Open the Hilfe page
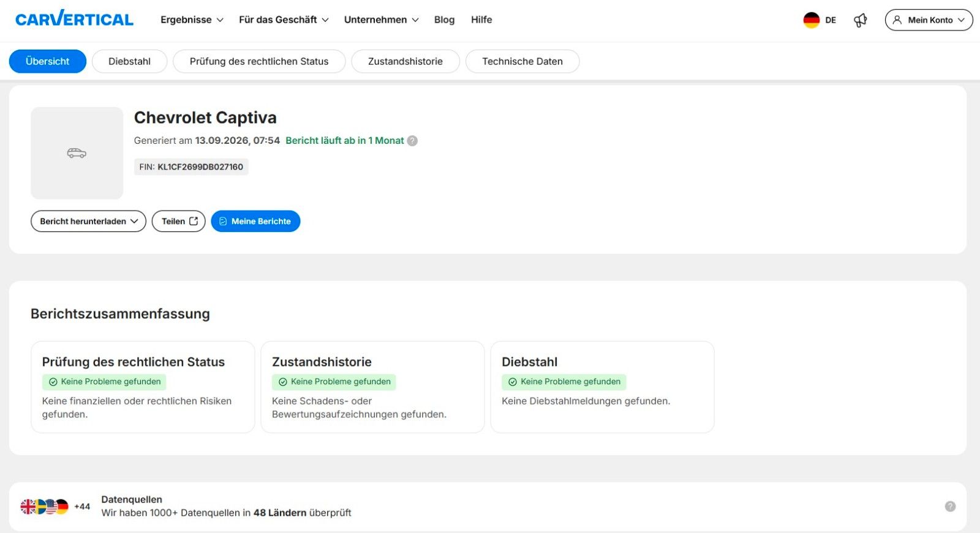The height and width of the screenshot is (533, 980). pos(481,20)
